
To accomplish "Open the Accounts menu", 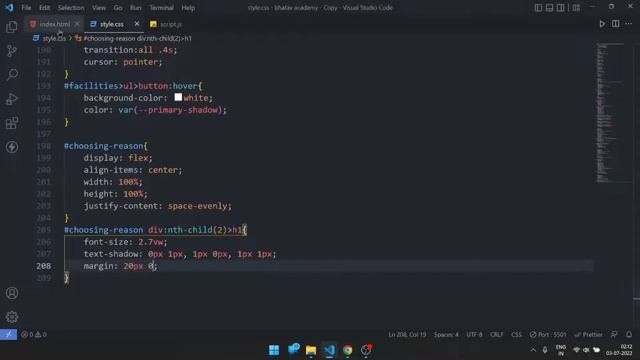I will (12, 293).
